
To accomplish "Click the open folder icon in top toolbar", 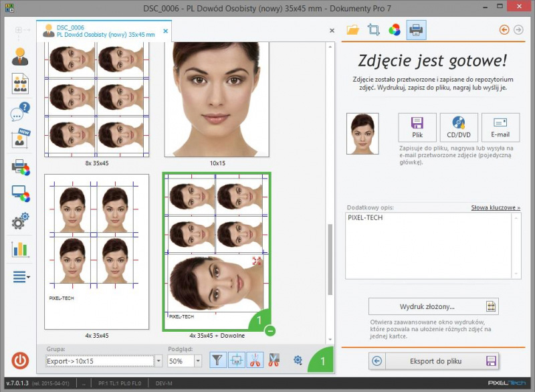I will (x=353, y=30).
